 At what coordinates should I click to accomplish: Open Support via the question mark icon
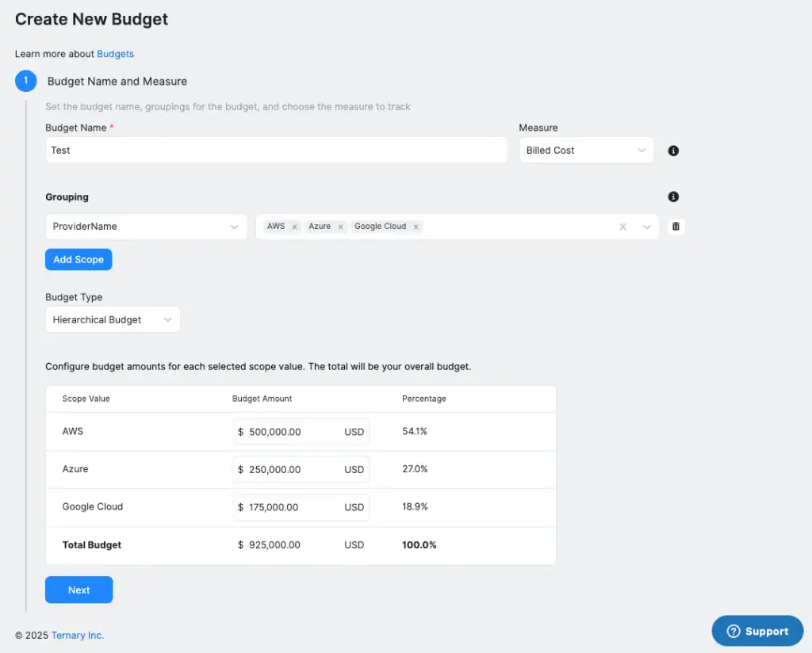(733, 631)
